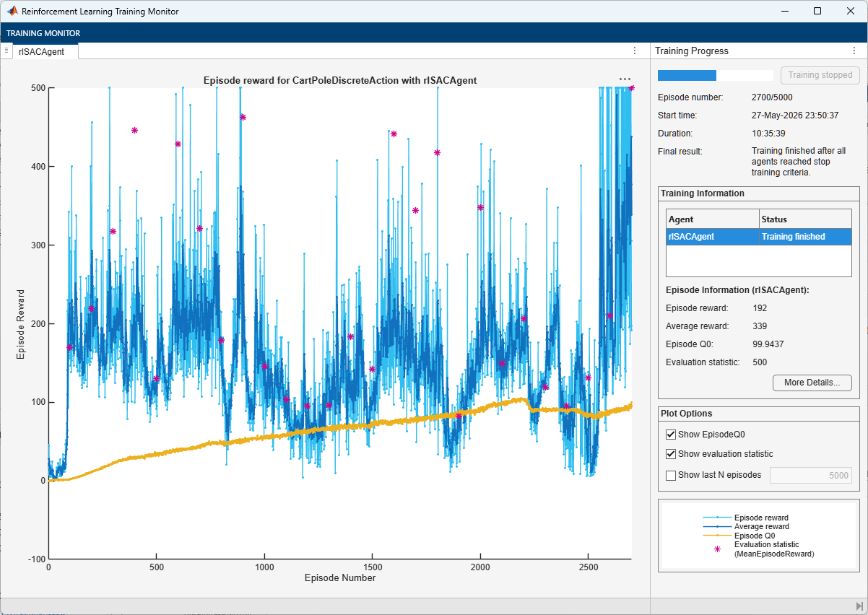The height and width of the screenshot is (615, 868).
Task: Click the More Details... button
Action: 812,383
